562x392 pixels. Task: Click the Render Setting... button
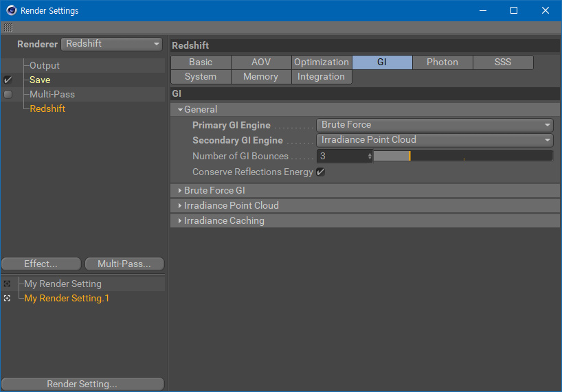(x=83, y=384)
